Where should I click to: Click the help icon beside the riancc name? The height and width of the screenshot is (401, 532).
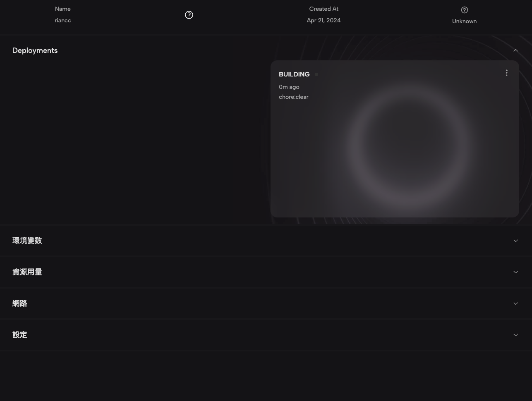(189, 15)
